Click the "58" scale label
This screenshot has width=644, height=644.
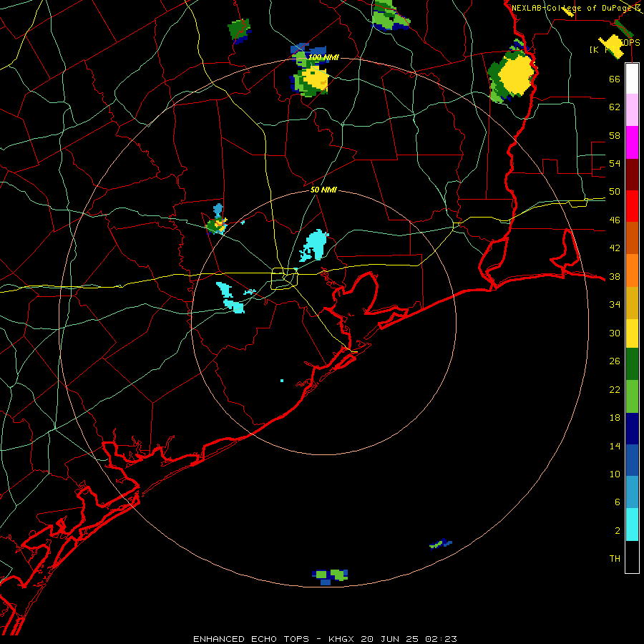tap(615, 135)
